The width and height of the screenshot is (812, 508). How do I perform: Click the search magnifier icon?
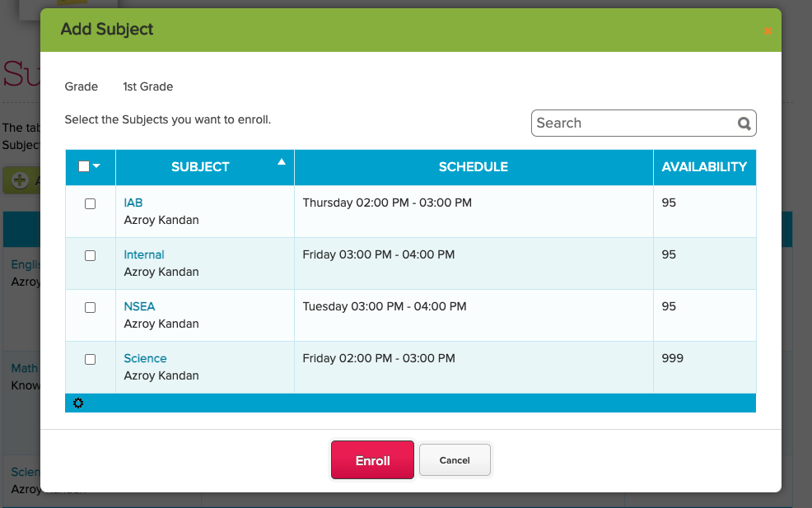(744, 124)
